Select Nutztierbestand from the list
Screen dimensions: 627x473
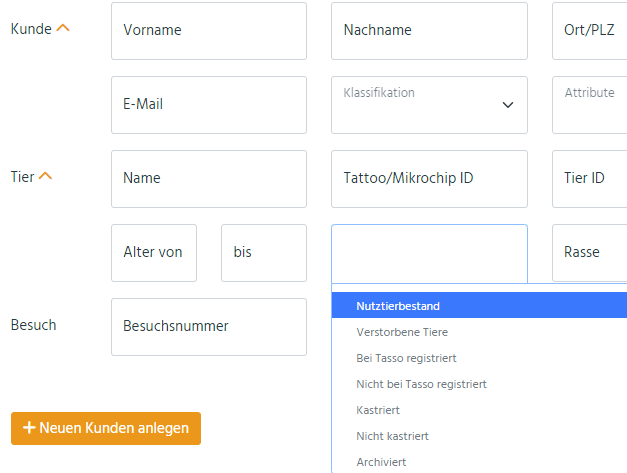coord(479,305)
